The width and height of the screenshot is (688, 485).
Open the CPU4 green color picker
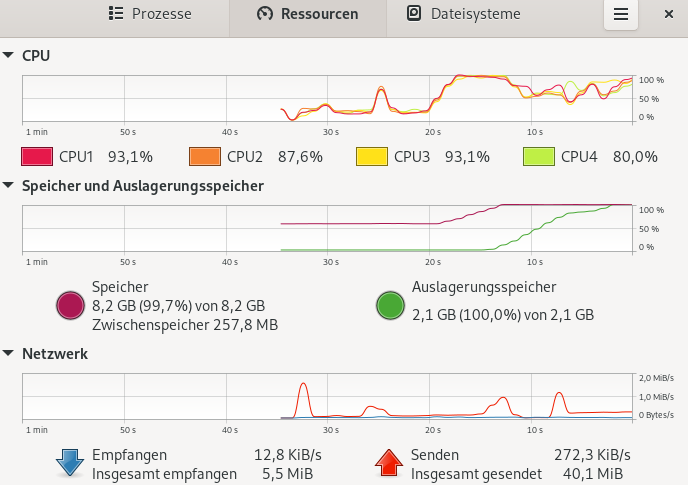(538, 156)
